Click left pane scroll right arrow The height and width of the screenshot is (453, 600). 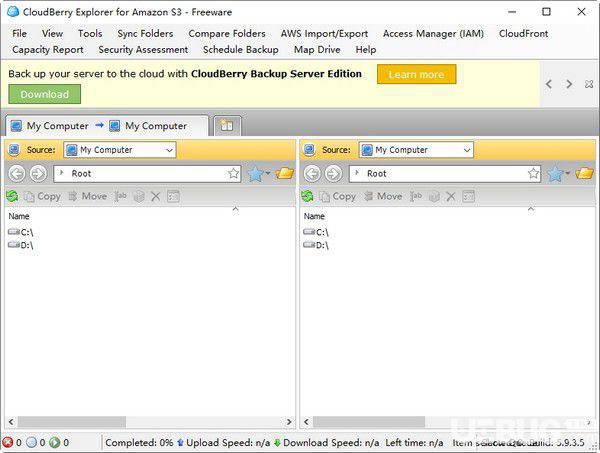(289, 422)
